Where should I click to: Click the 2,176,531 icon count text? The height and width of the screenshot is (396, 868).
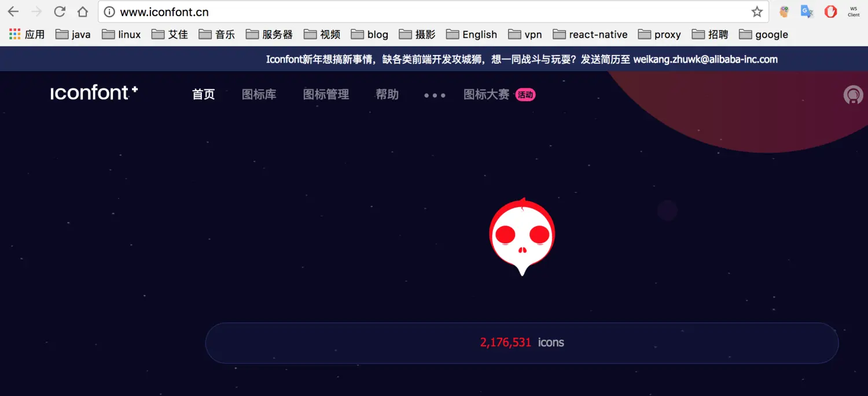point(506,342)
